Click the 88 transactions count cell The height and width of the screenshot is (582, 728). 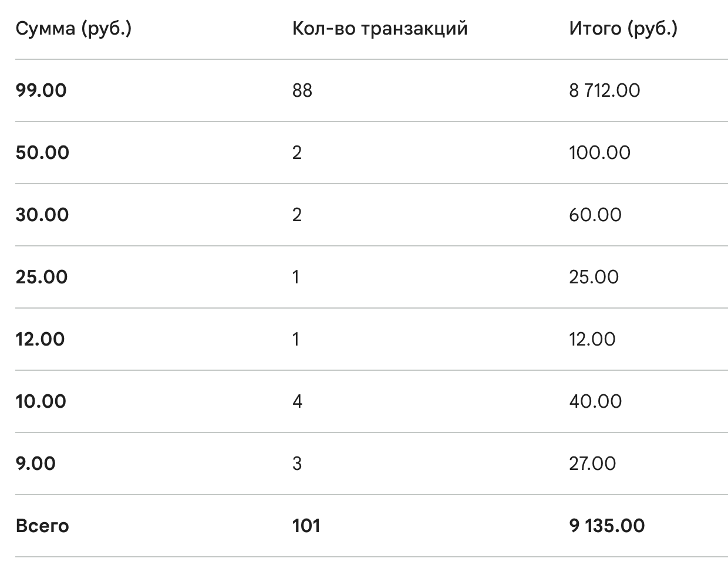302,91
